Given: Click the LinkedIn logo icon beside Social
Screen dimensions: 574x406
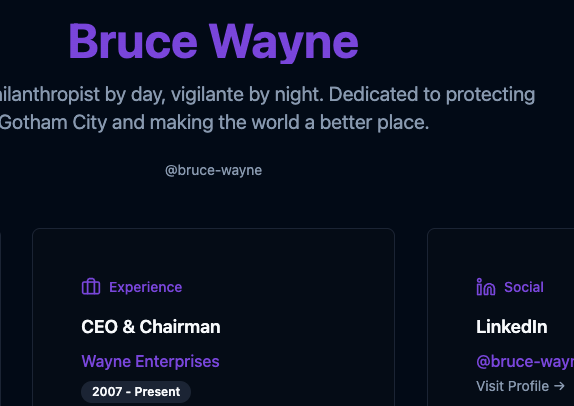Looking at the screenshot, I should [486, 287].
